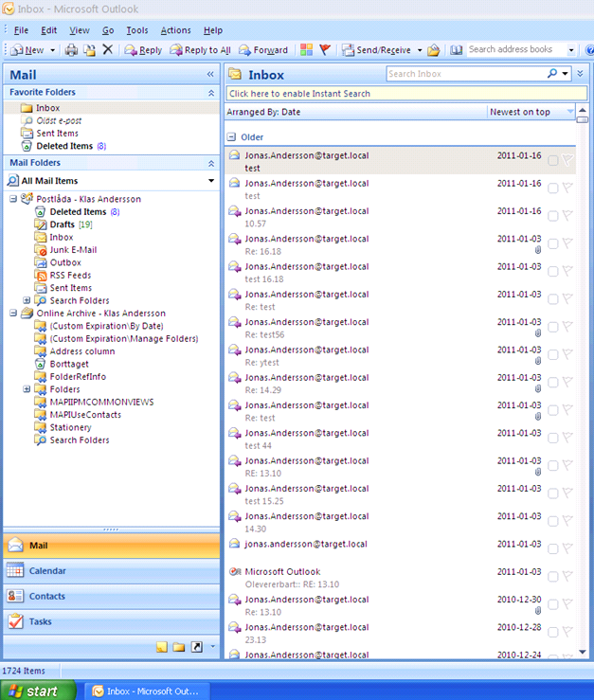This screenshot has height=700, width=594.
Task: Toggle flag on 14.30 message
Action: click(x=567, y=521)
